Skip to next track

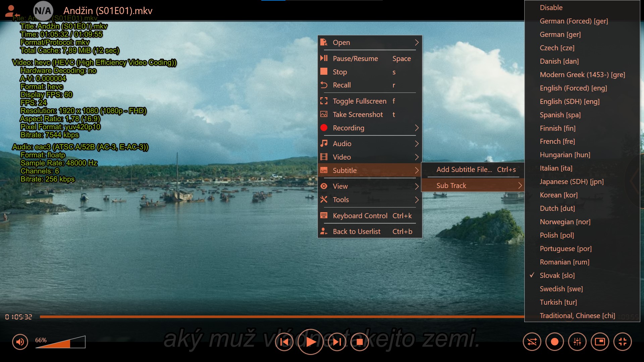click(337, 342)
